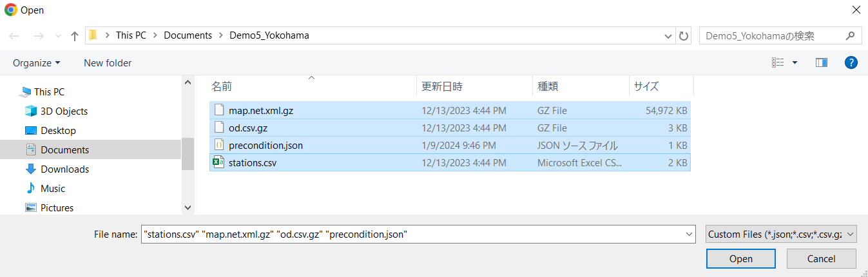The width and height of the screenshot is (868, 277).
Task: Toggle the preview pane icon
Action: pos(821,62)
